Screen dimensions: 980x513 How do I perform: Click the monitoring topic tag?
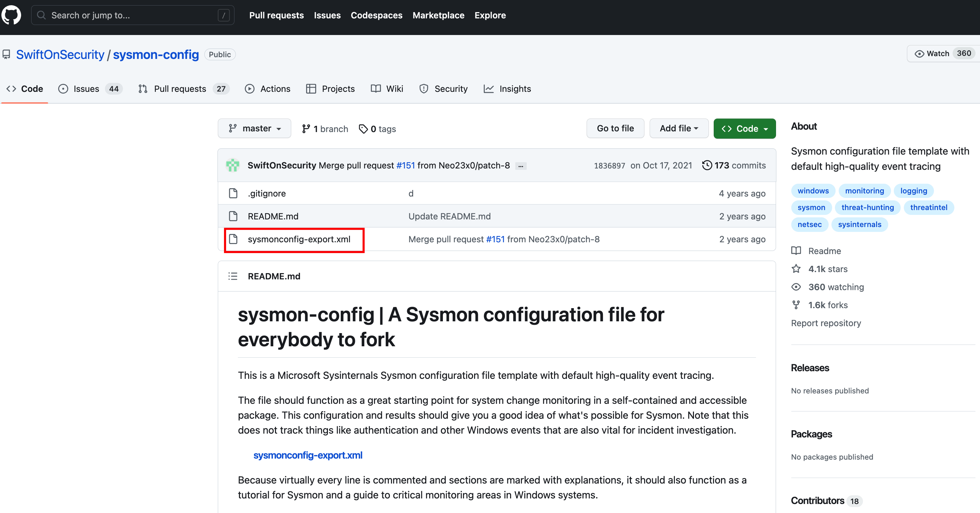click(x=864, y=191)
